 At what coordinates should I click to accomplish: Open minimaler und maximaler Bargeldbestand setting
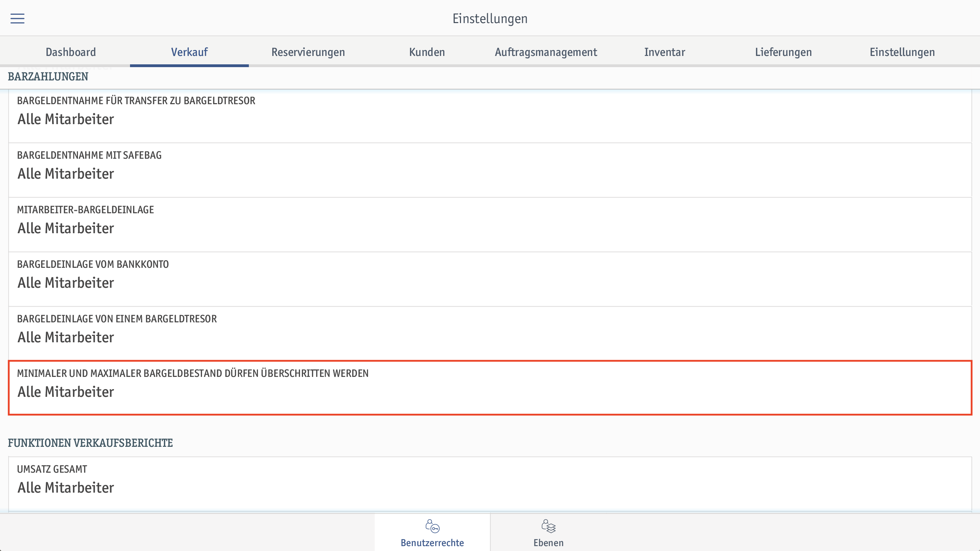click(490, 388)
